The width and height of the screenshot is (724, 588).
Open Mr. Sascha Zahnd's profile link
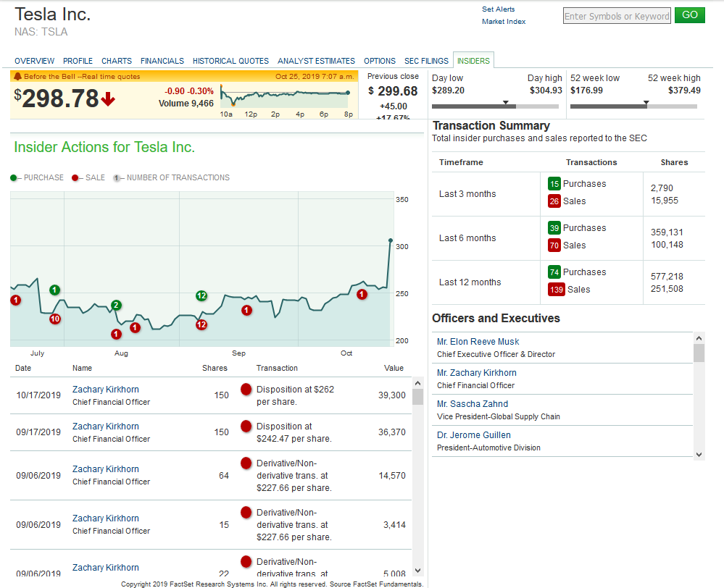tap(473, 404)
